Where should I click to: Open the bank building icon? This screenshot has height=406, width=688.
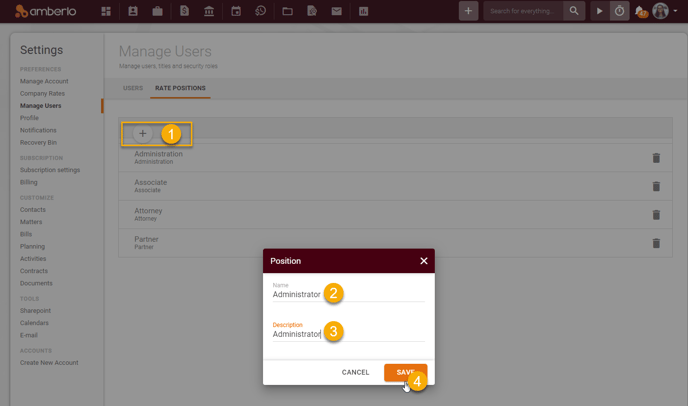click(x=209, y=11)
